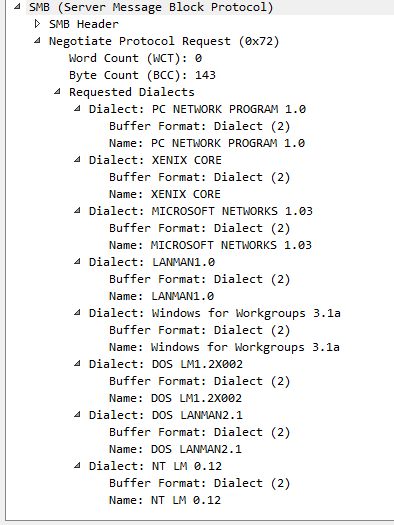Select Dialect: Windows for Workgroups 3.1a row

215,313
